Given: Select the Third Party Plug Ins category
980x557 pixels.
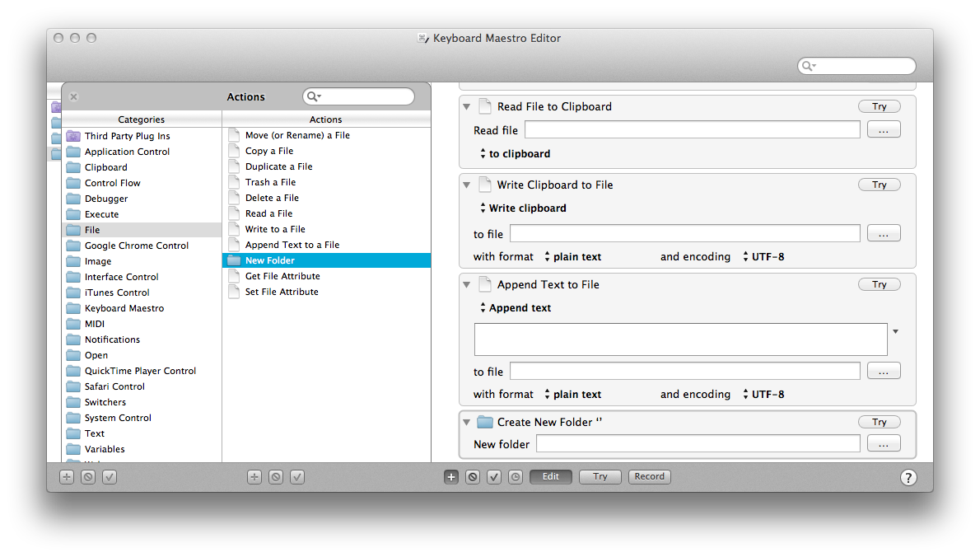Looking at the screenshot, I should pos(142,136).
